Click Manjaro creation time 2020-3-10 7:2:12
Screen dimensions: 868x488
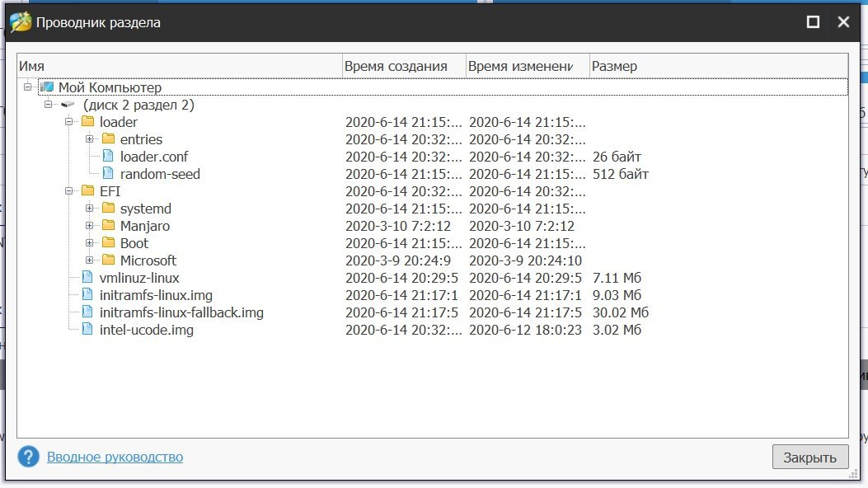pos(398,226)
